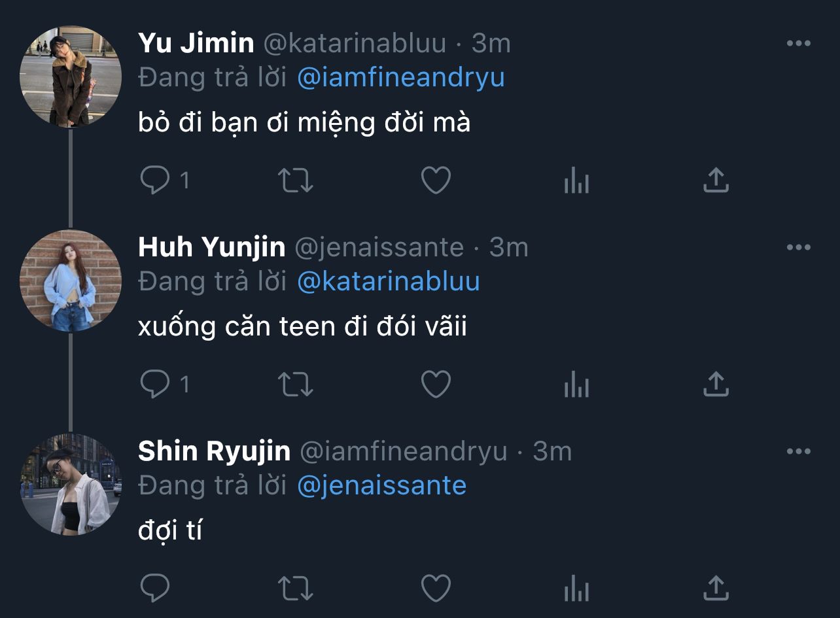Open more menu on Huh Yunjin's tweet
840x618 pixels.
[798, 248]
